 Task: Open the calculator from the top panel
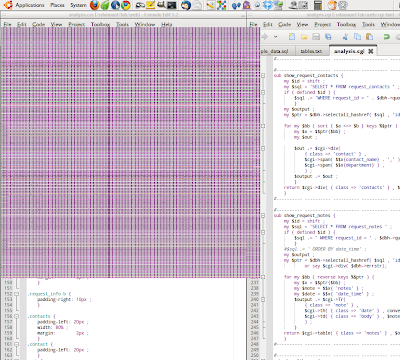click(x=318, y=5)
